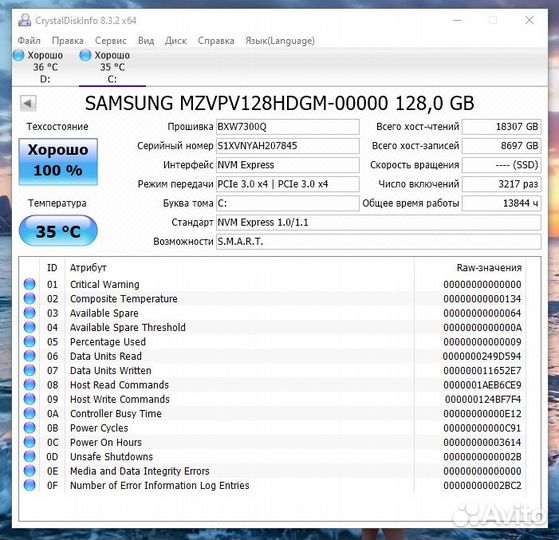Screen dimensions: 559x540
Task: Click the rotation rate value (SSD)
Action: [x=502, y=165]
